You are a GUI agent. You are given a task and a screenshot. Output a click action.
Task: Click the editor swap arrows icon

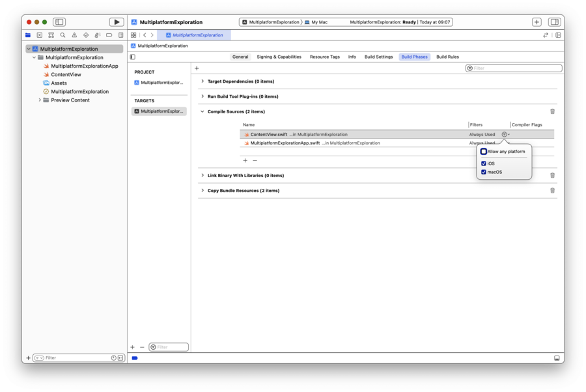[546, 35]
